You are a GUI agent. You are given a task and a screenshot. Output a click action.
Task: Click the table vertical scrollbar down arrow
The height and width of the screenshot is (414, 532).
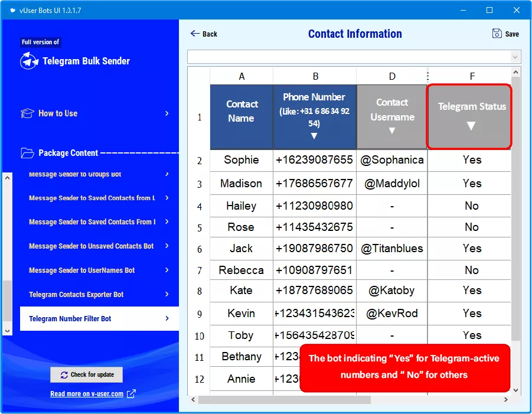click(515, 390)
